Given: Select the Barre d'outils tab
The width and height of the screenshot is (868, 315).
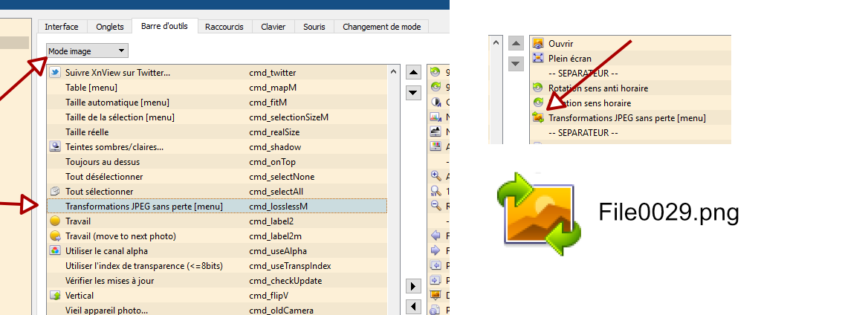Looking at the screenshot, I should point(164,26).
